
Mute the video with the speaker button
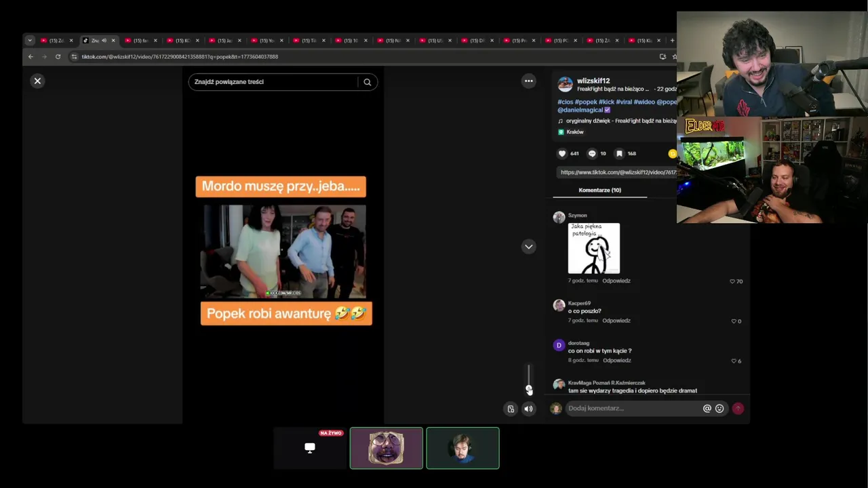point(528,409)
